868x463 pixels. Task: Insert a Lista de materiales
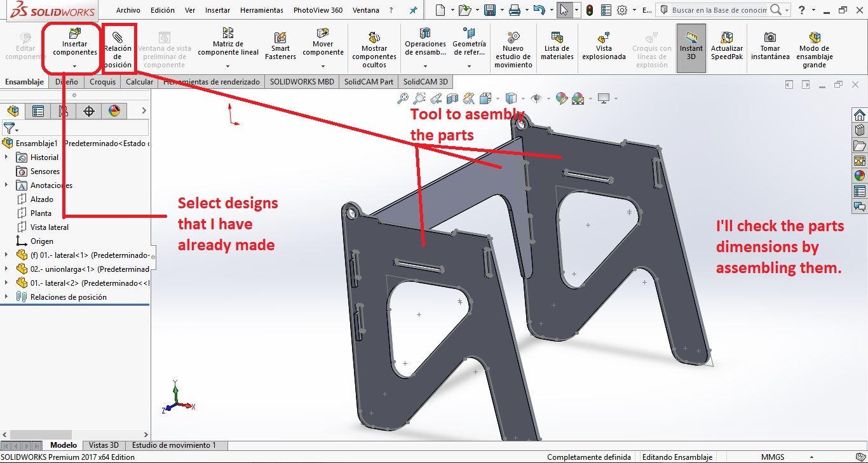pyautogui.click(x=557, y=46)
